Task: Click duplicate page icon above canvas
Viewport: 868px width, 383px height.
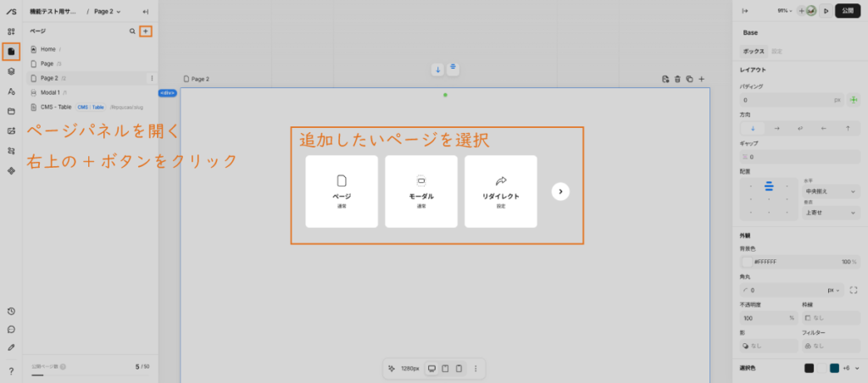Action: point(689,79)
